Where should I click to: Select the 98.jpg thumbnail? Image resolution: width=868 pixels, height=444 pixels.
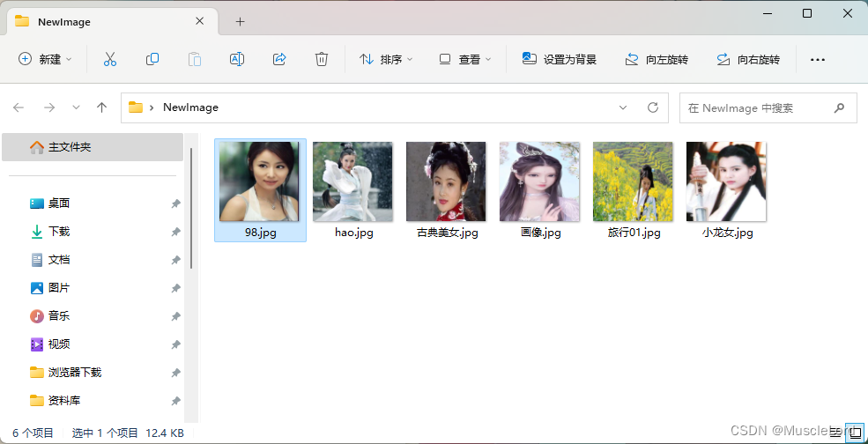pos(259,181)
